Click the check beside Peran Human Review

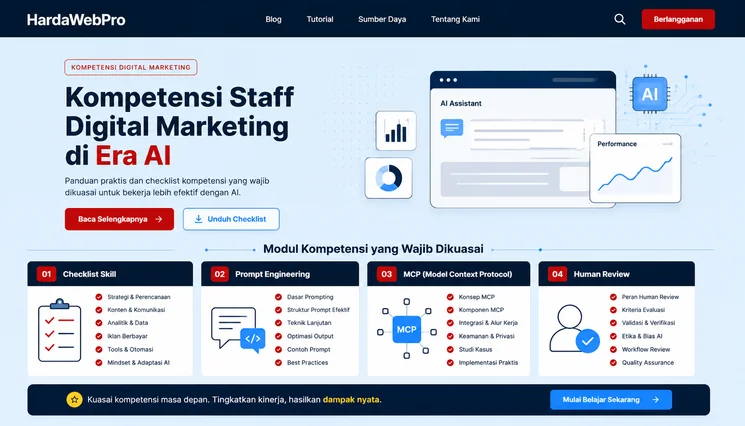click(613, 297)
